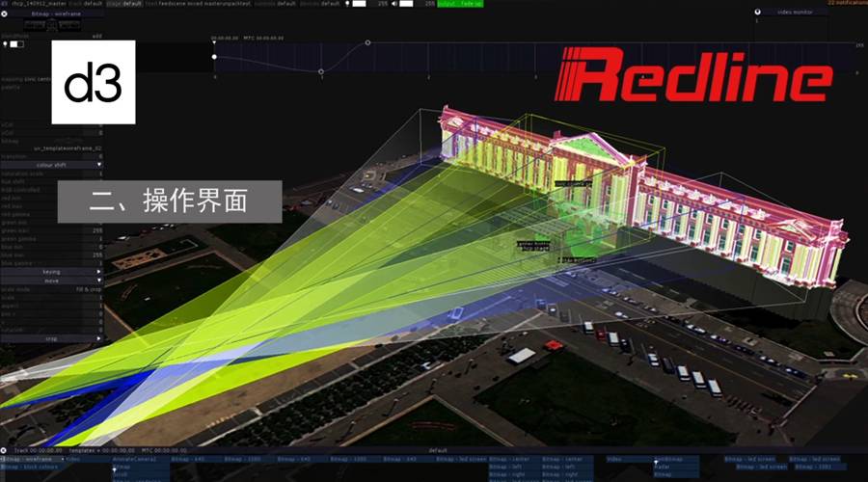Close the bottom timeline track bar
Image resolution: width=868 pixels, height=482 pixels.
pyautogui.click(x=4, y=450)
